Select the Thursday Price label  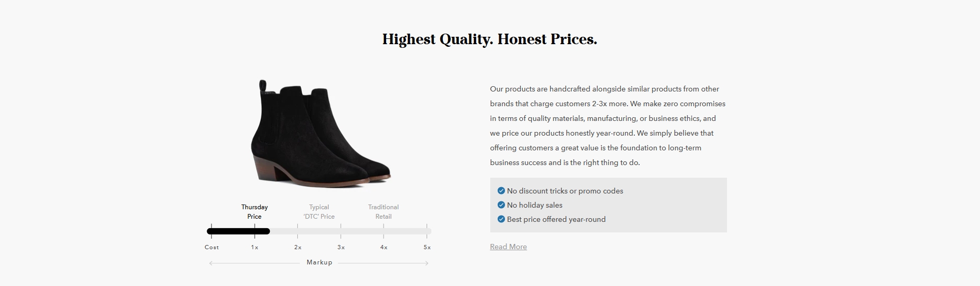point(255,212)
